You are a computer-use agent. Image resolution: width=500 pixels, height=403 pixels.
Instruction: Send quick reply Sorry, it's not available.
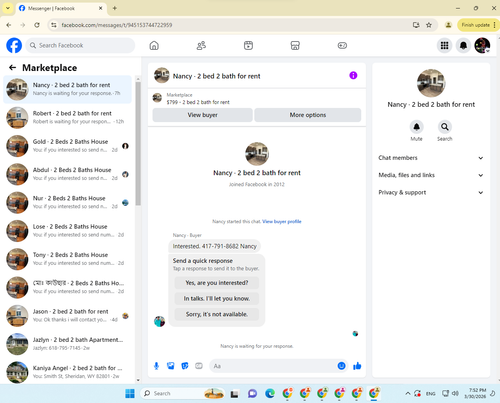tap(217, 314)
